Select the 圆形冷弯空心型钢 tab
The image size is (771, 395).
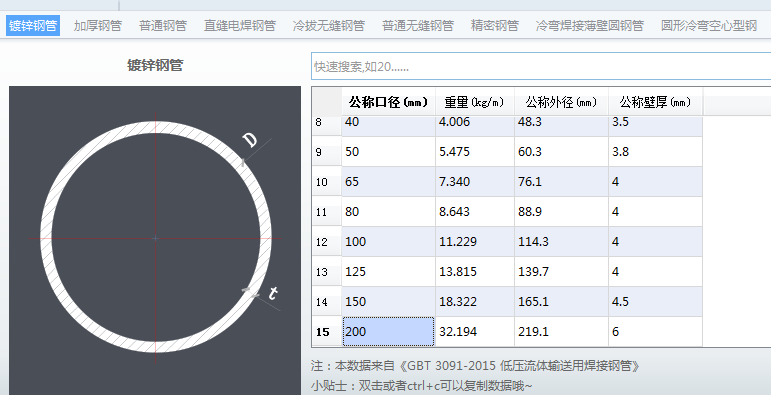tap(709, 26)
